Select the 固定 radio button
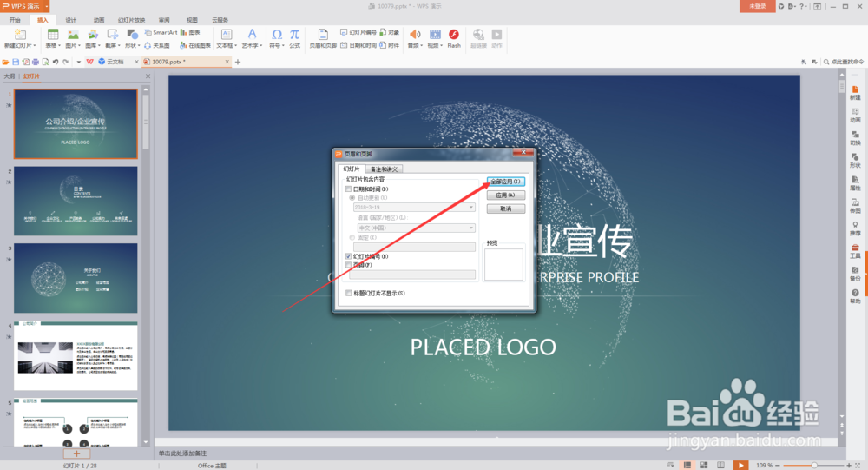The width and height of the screenshot is (868, 470). coord(352,238)
